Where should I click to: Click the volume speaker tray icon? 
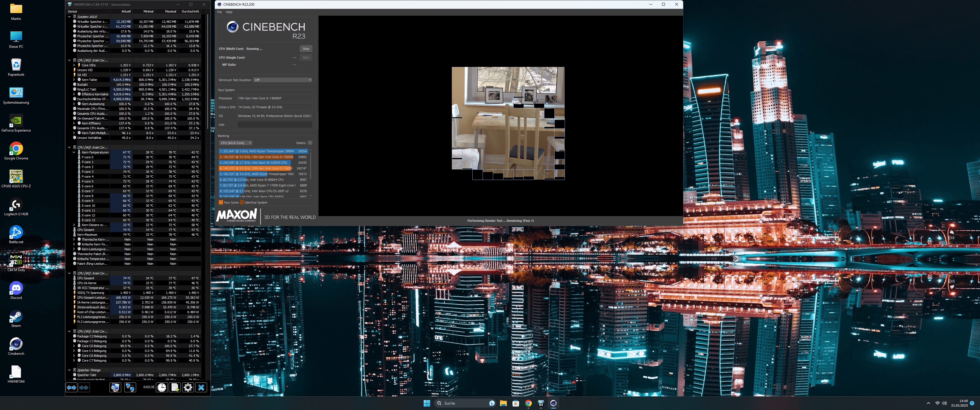pyautogui.click(x=944, y=403)
